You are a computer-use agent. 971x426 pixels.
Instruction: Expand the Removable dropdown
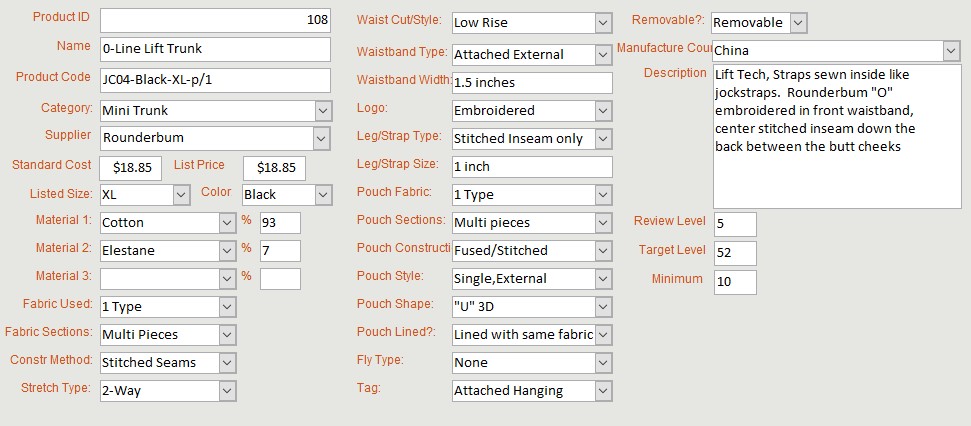point(799,22)
